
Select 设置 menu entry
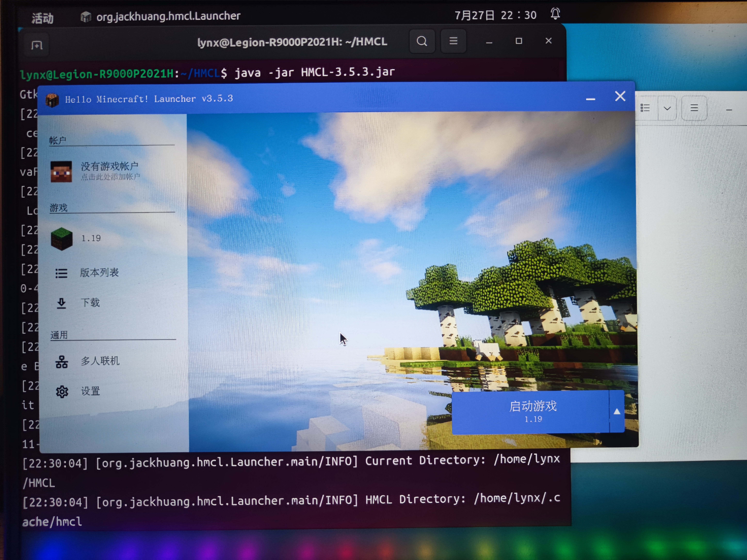91,391
